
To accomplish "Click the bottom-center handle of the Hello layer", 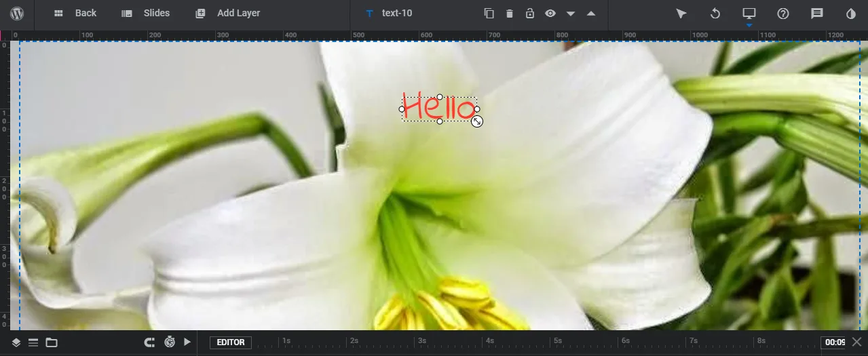I will point(440,121).
